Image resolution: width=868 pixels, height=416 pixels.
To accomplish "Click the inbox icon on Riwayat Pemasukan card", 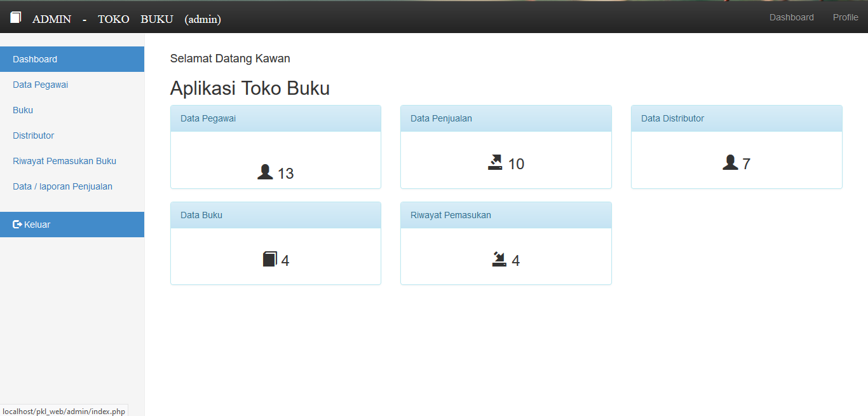I will (x=499, y=259).
